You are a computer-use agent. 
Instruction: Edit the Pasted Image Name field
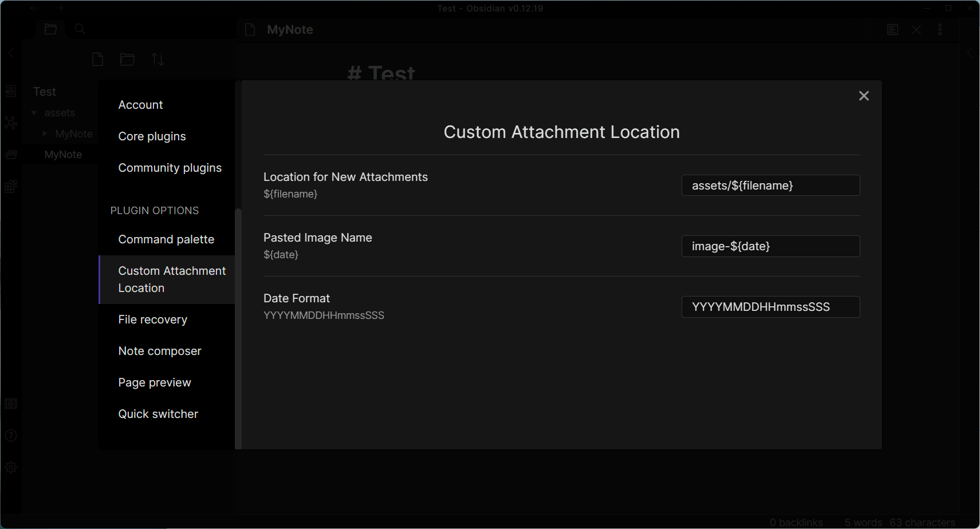click(770, 246)
